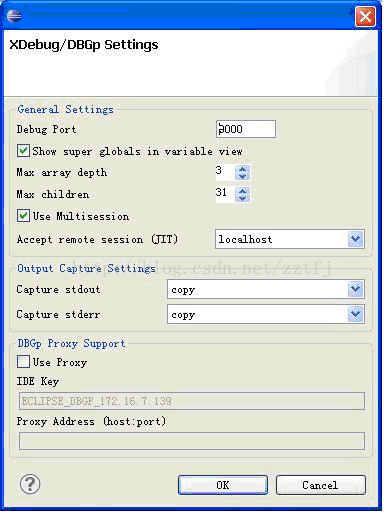This screenshot has height=514, width=384.
Task: Click the Capture stdout label
Action: [58, 289]
